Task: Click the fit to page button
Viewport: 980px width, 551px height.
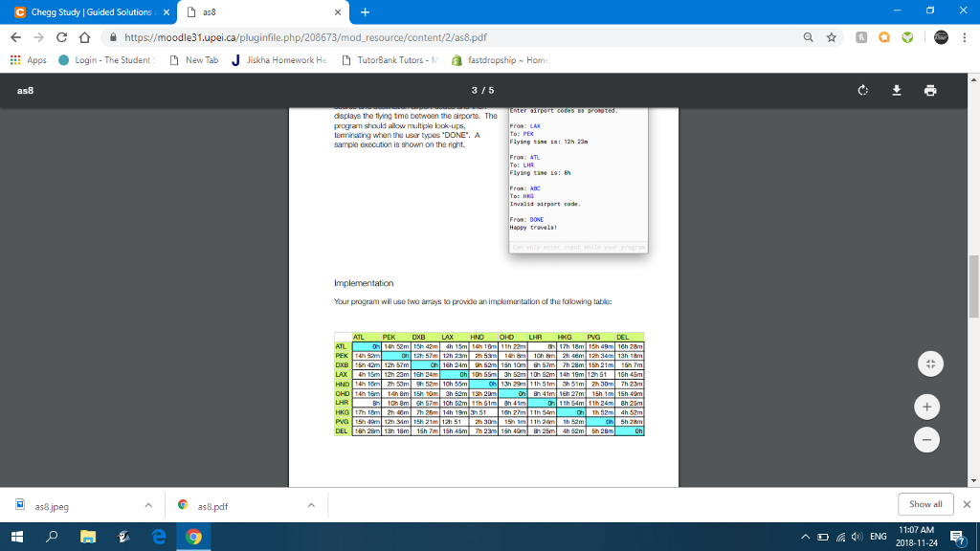Action: [930, 364]
